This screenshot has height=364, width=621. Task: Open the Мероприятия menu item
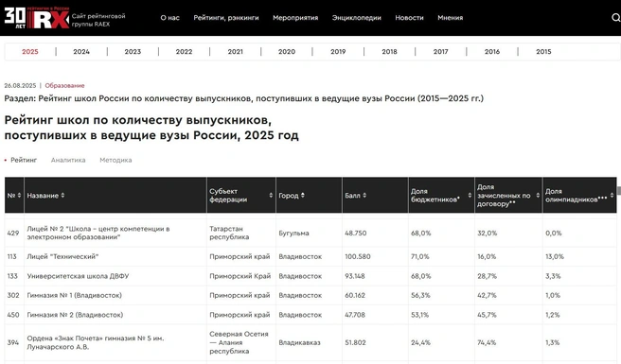(295, 18)
